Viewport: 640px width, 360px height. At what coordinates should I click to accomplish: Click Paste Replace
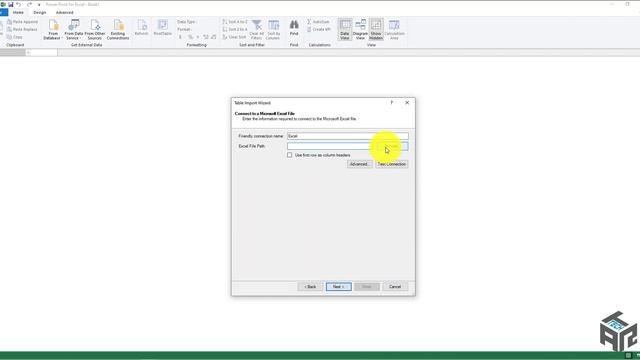pyautogui.click(x=22, y=29)
